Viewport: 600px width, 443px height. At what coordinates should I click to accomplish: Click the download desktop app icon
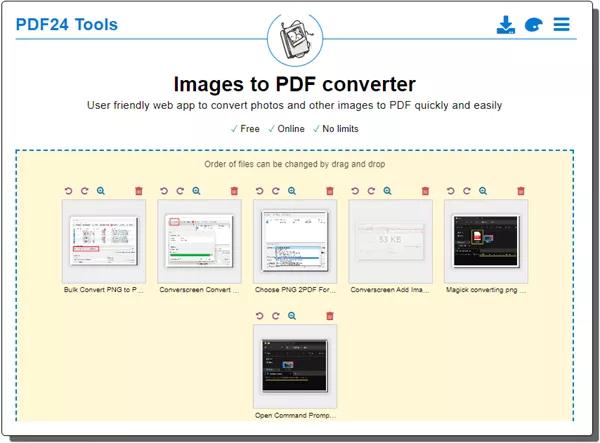tap(505, 25)
